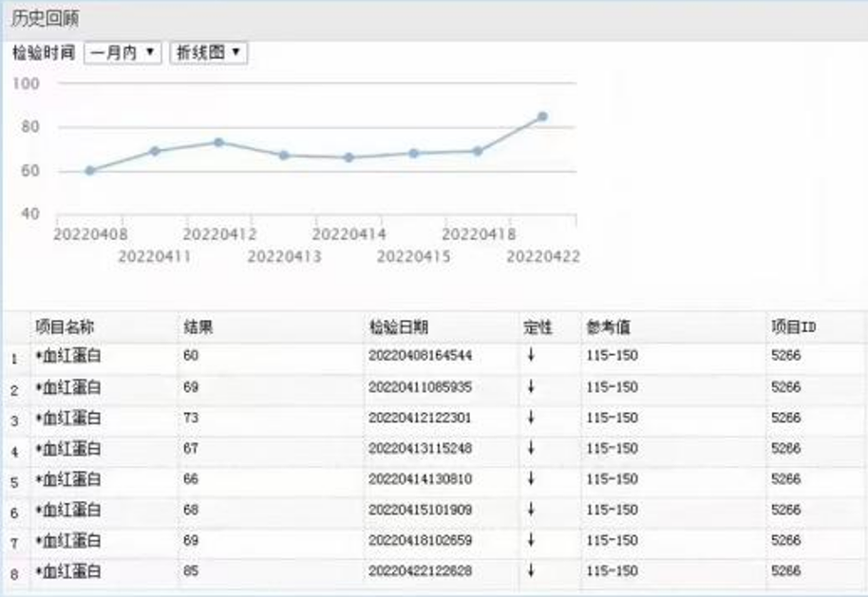Click the 项目名称 column header
This screenshot has height=597, width=868.
tap(65, 327)
